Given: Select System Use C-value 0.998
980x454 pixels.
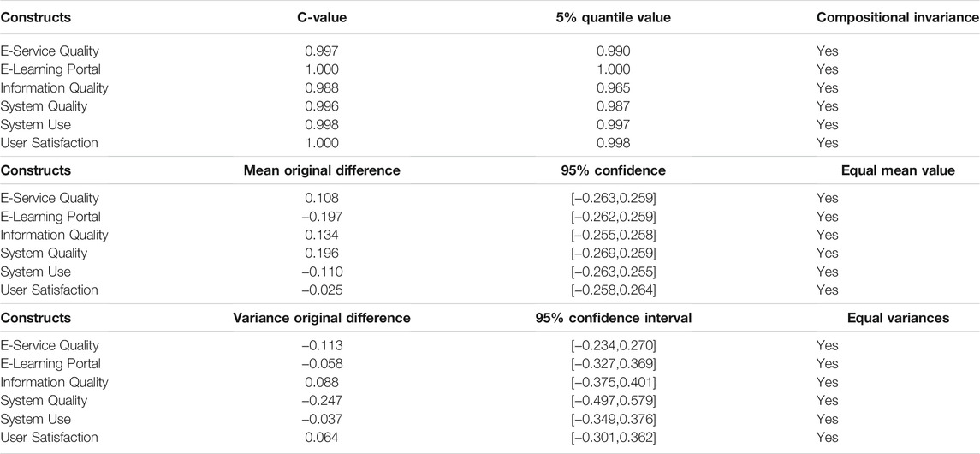Looking at the screenshot, I should pyautogui.click(x=321, y=124).
